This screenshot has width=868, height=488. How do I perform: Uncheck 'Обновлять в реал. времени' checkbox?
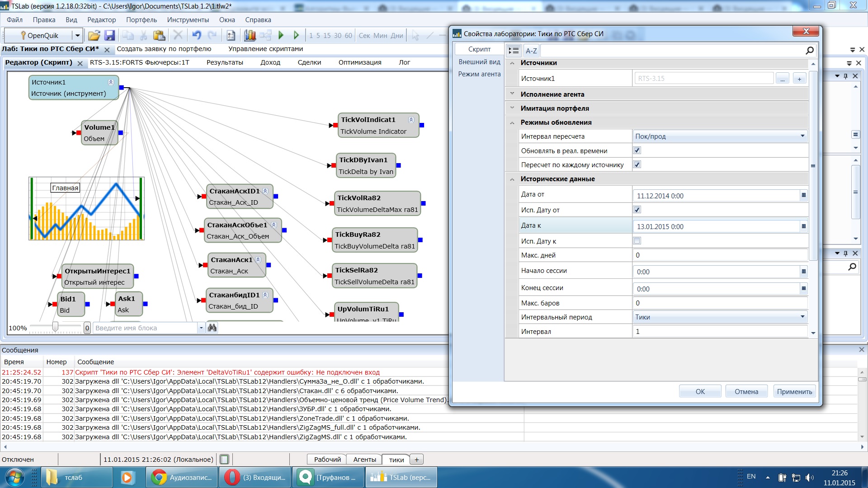[x=637, y=150]
